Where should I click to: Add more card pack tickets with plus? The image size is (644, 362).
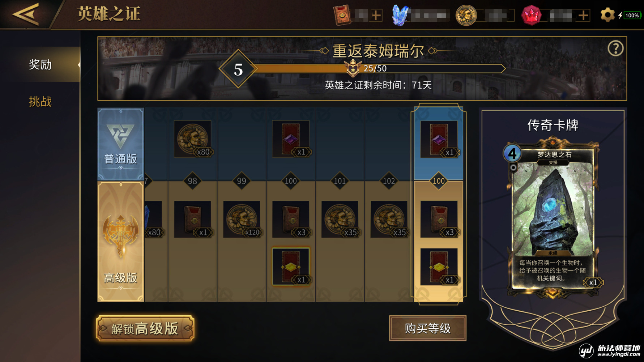(376, 16)
